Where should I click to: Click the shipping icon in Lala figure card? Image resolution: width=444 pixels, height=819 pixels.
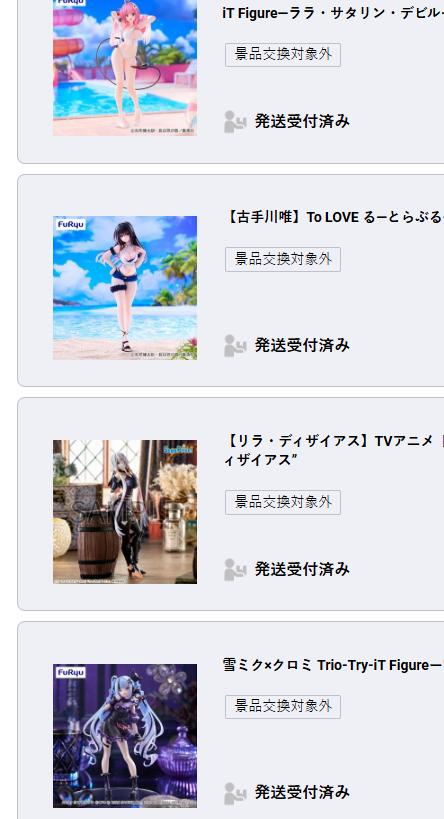235,122
